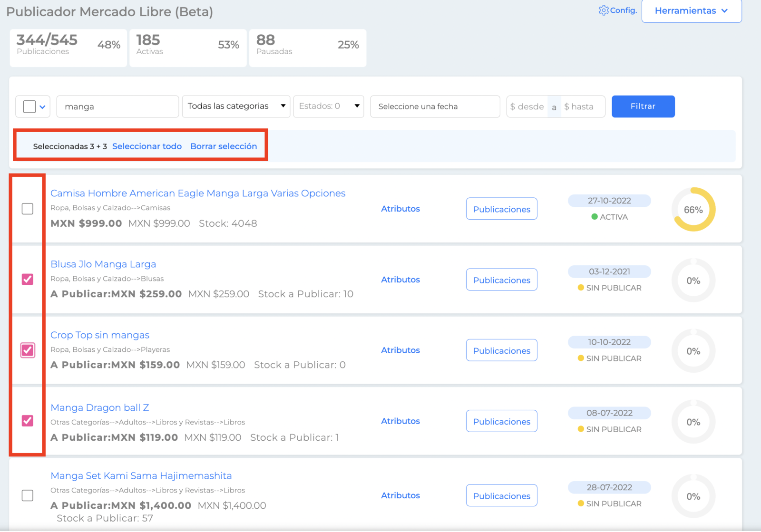Open the bulk selection chevron dropdown
The width and height of the screenshot is (761, 532).
[x=43, y=107]
